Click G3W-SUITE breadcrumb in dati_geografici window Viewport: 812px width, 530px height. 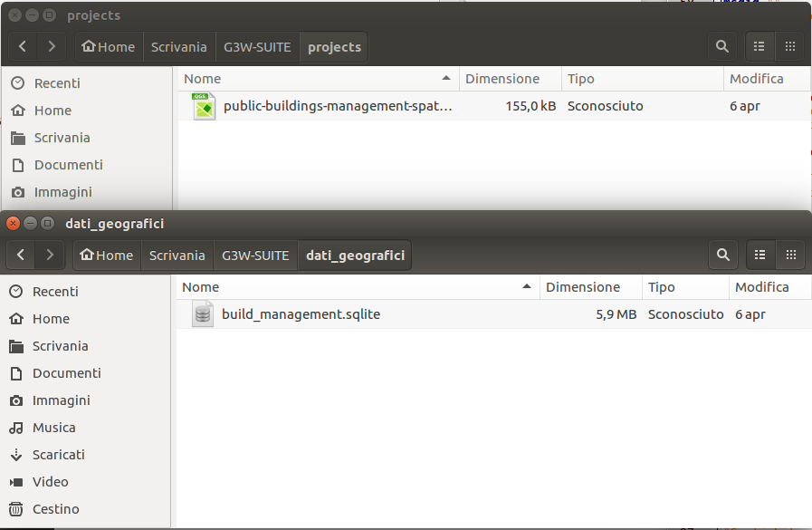[x=255, y=255]
